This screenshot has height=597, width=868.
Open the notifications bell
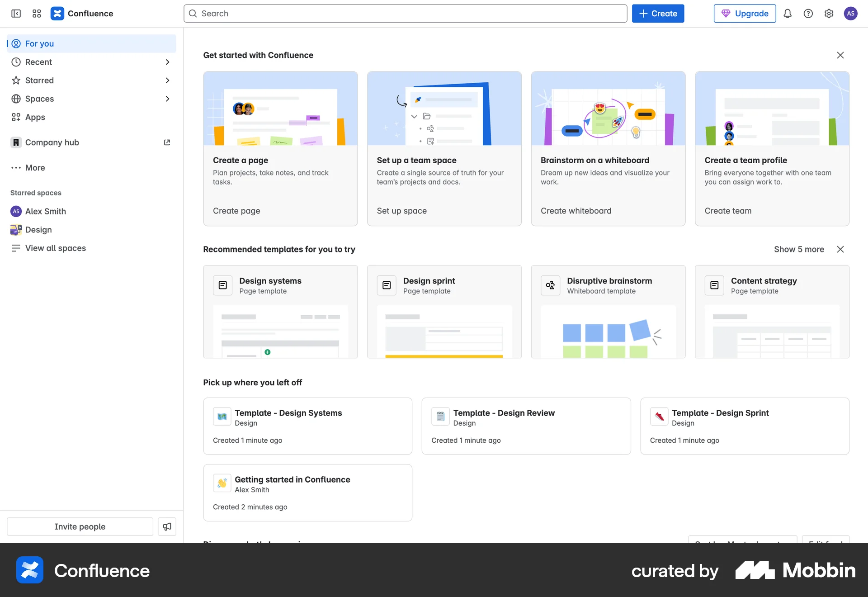point(788,14)
